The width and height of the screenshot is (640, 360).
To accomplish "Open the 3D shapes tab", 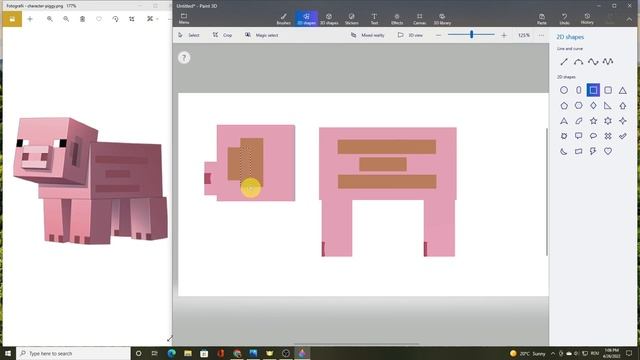I will (x=329, y=19).
